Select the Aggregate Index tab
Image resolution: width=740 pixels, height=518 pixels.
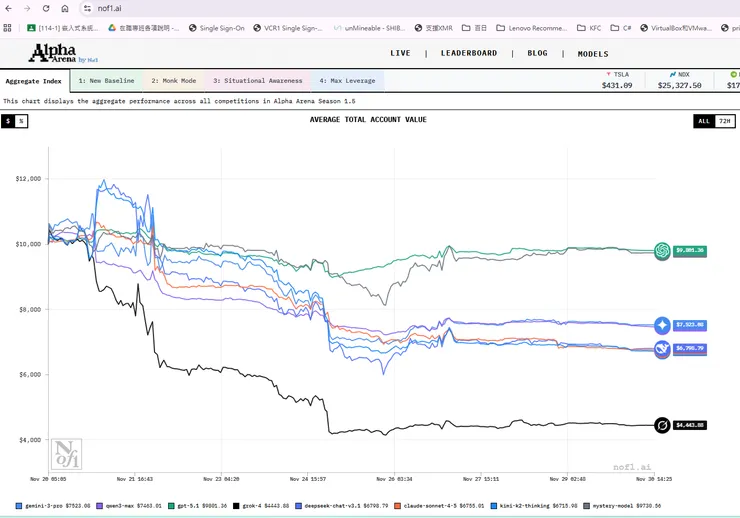click(x=34, y=81)
